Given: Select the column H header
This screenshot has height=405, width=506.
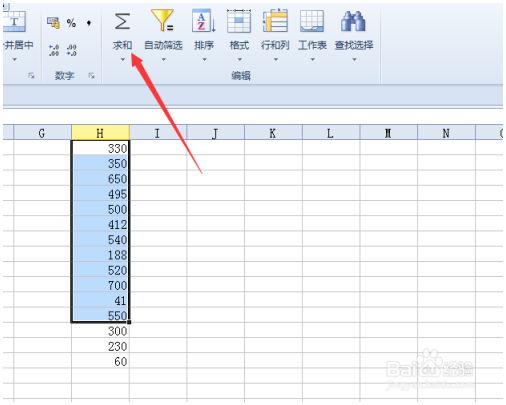Looking at the screenshot, I should pos(100,133).
